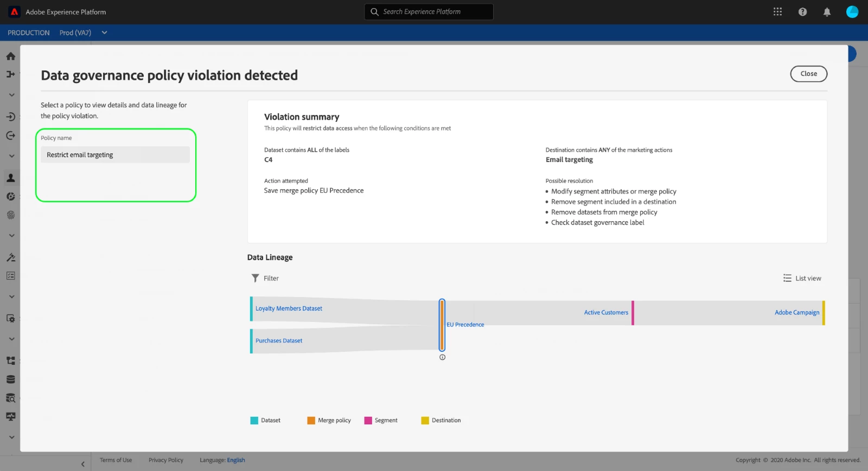Screen dimensions: 868x471
Task: Click Modify segment attributes or merge policy bullet
Action: (614, 191)
